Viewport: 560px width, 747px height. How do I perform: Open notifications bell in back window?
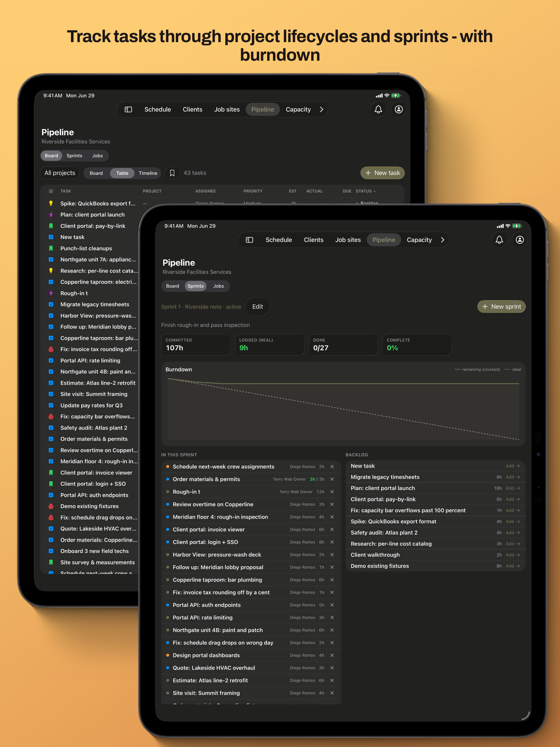378,109
